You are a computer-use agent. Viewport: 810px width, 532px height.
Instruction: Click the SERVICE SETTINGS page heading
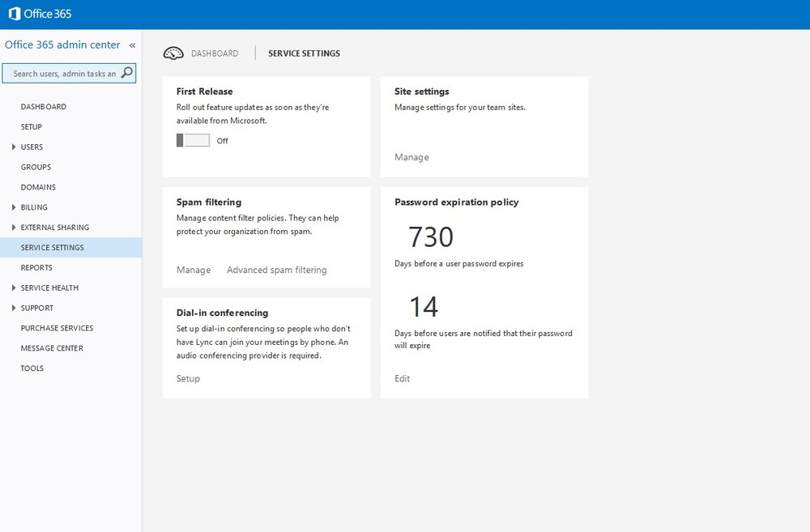click(304, 53)
